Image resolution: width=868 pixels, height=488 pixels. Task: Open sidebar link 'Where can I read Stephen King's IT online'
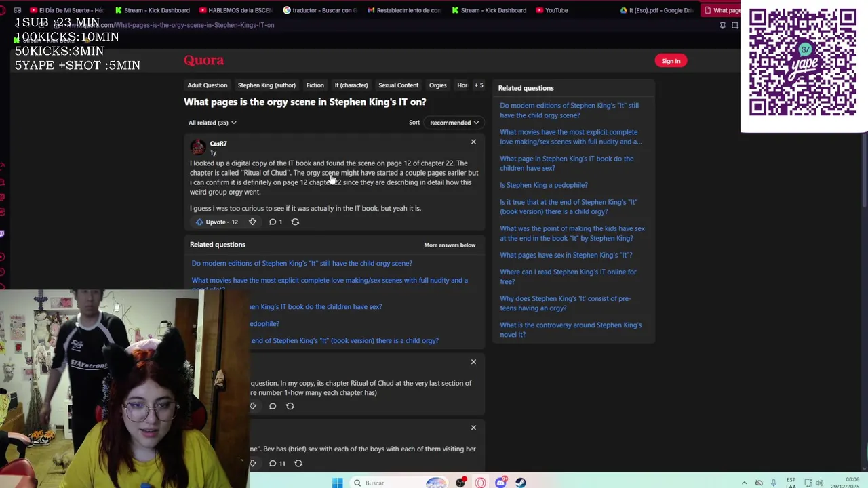pyautogui.click(x=568, y=277)
